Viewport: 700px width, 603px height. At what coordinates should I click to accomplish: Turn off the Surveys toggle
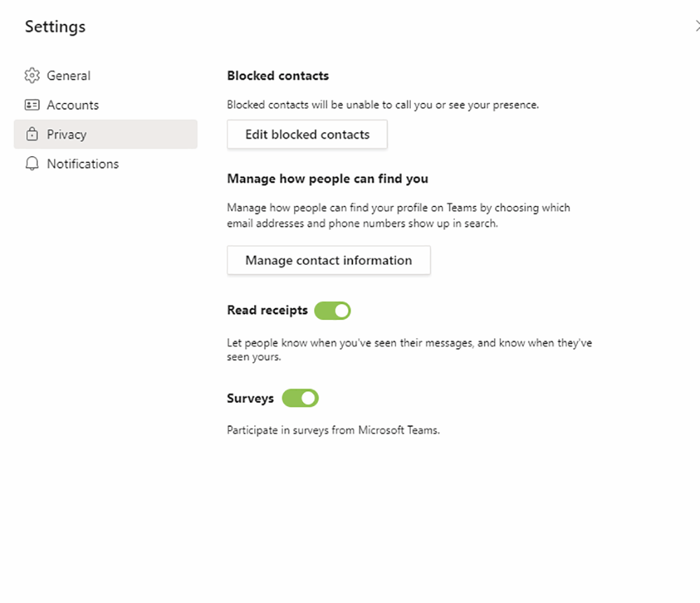(x=300, y=398)
